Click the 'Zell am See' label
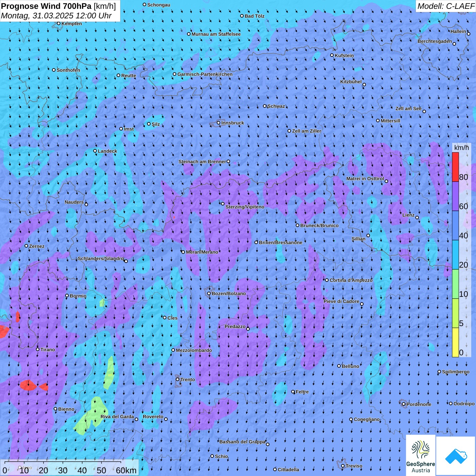The height and width of the screenshot is (476, 476). click(x=408, y=108)
